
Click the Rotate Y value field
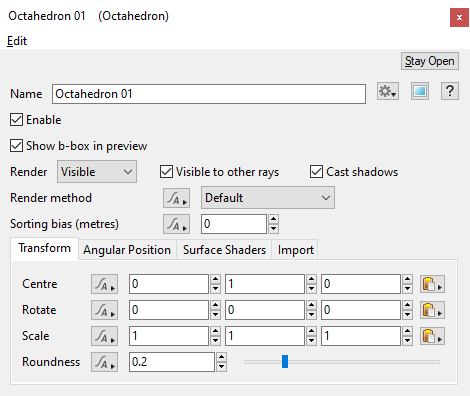(x=265, y=310)
